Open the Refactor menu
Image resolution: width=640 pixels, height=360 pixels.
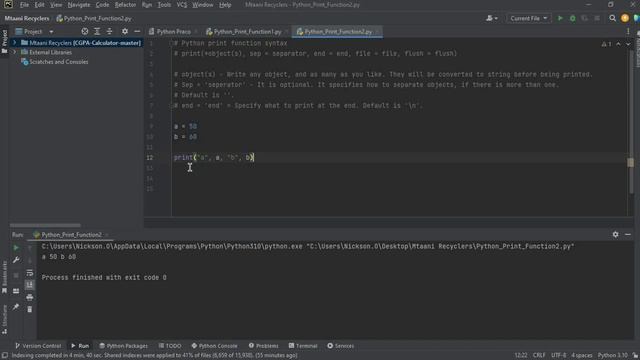tap(125, 5)
